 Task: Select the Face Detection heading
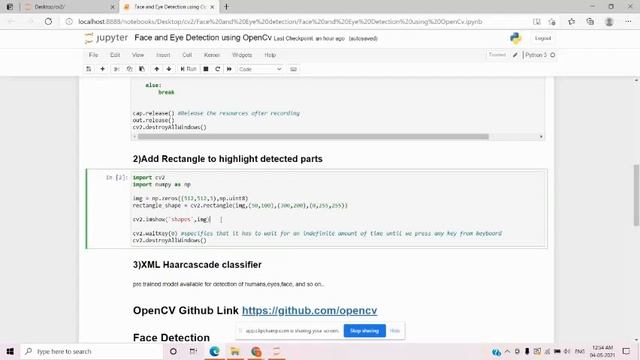171,338
